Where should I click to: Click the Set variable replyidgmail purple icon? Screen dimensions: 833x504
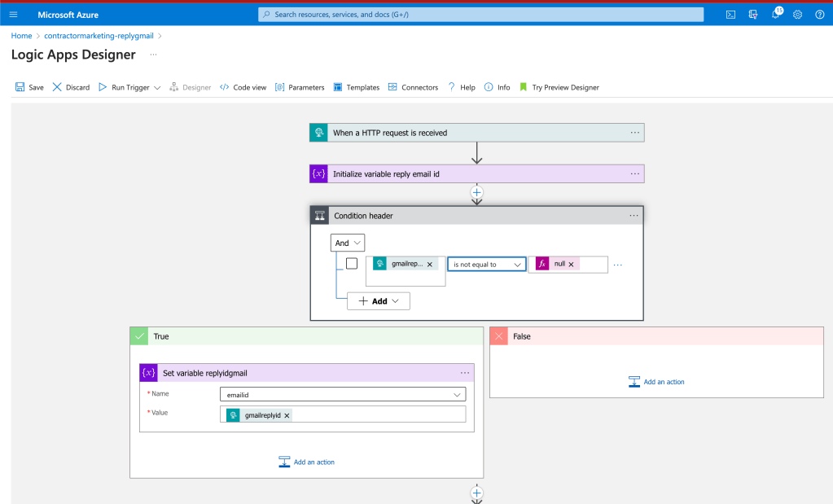coord(149,373)
